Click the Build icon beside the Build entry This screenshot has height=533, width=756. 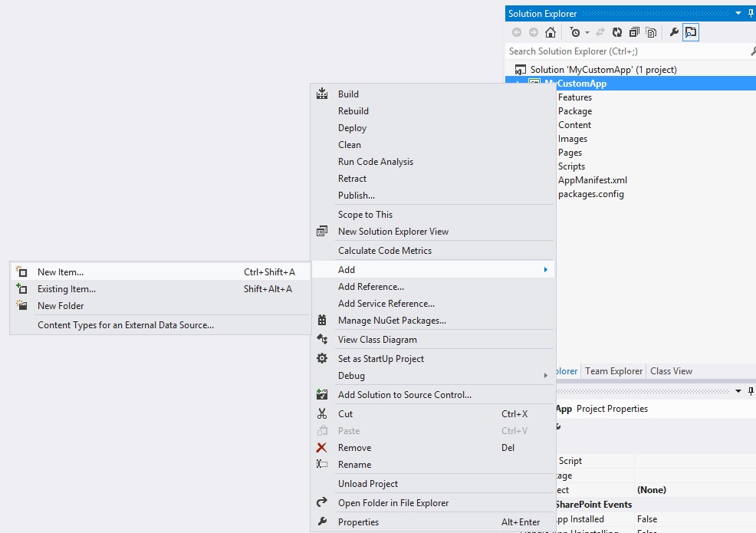coord(323,94)
